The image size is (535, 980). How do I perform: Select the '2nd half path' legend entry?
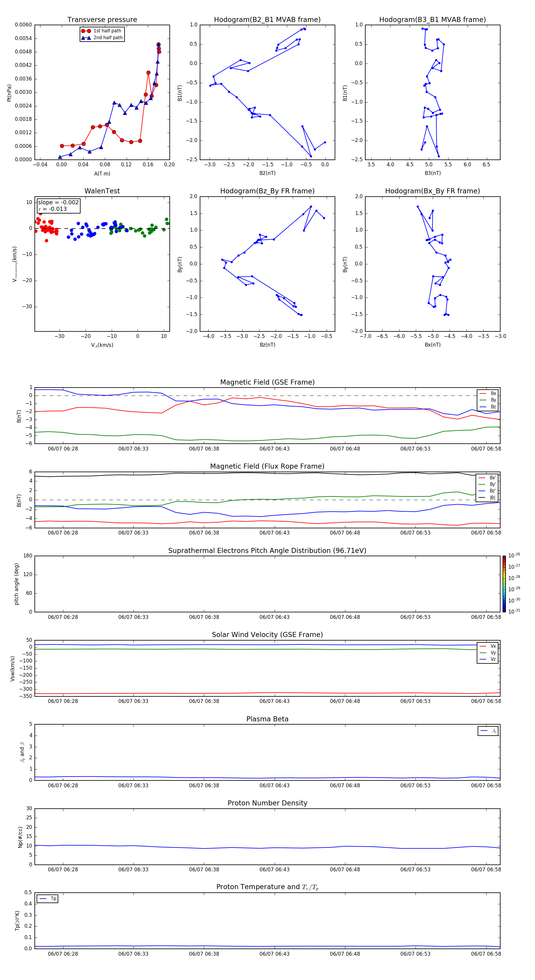pos(102,38)
